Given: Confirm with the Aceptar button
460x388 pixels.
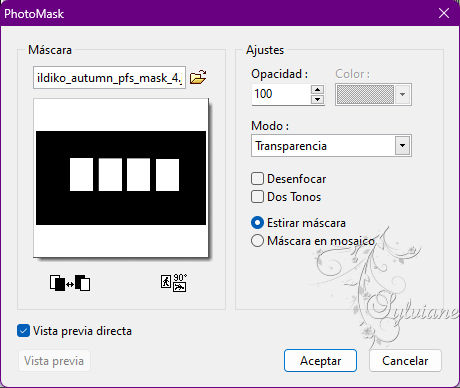Looking at the screenshot, I should point(320,360).
